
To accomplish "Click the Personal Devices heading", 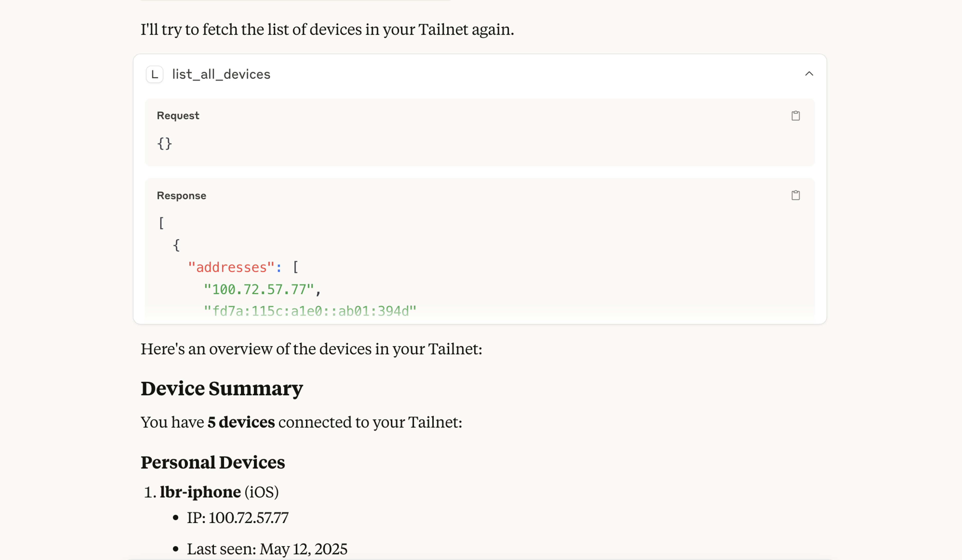I will [x=213, y=462].
